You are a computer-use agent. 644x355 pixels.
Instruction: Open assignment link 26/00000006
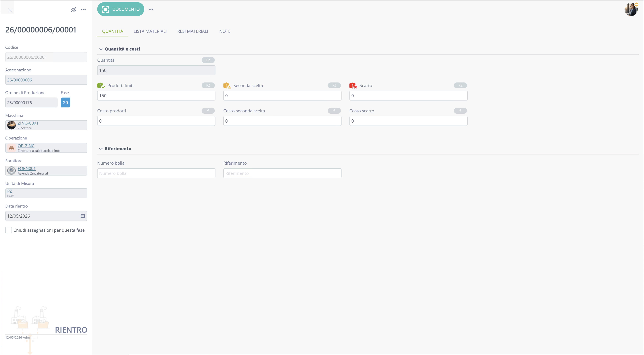click(x=19, y=80)
